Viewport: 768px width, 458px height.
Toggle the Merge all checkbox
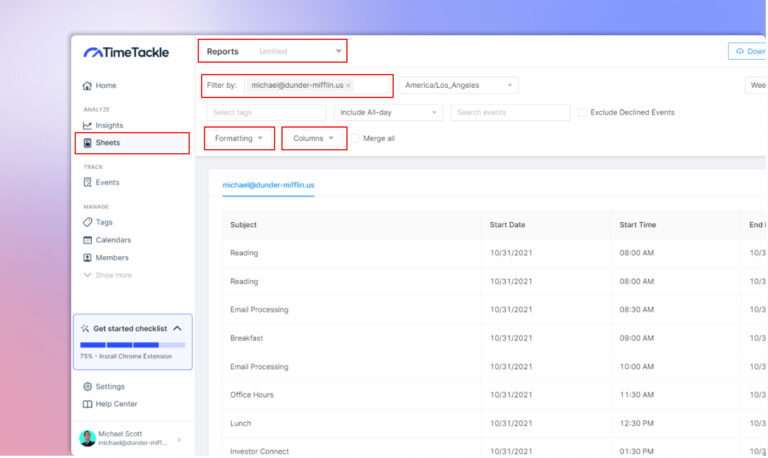click(355, 139)
